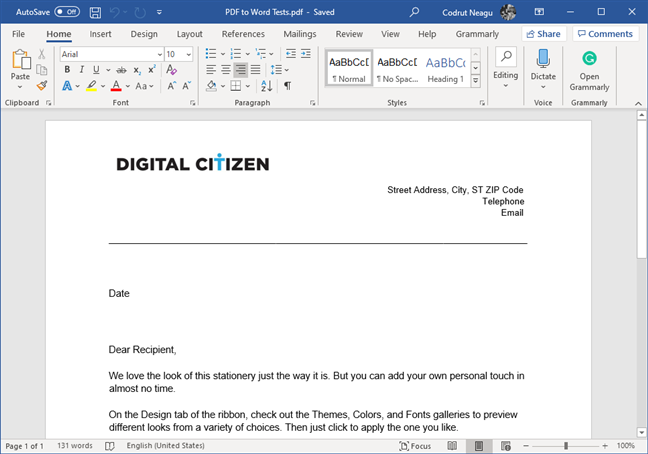
Task: Toggle Underline formatting
Action: (96, 69)
